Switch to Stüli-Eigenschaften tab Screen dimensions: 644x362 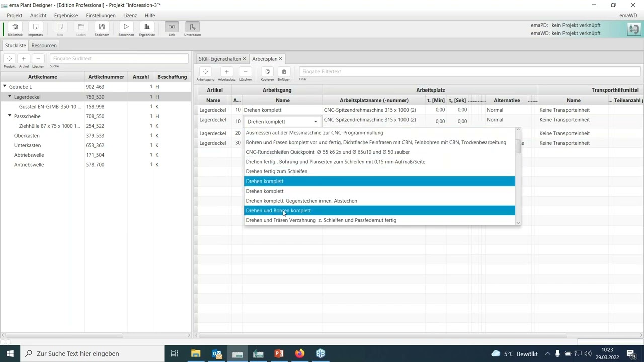click(220, 59)
